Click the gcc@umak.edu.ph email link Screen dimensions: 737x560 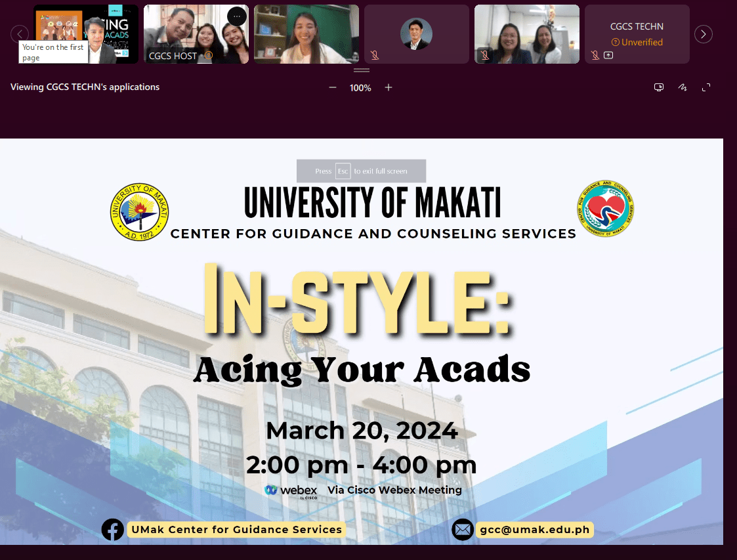click(534, 529)
